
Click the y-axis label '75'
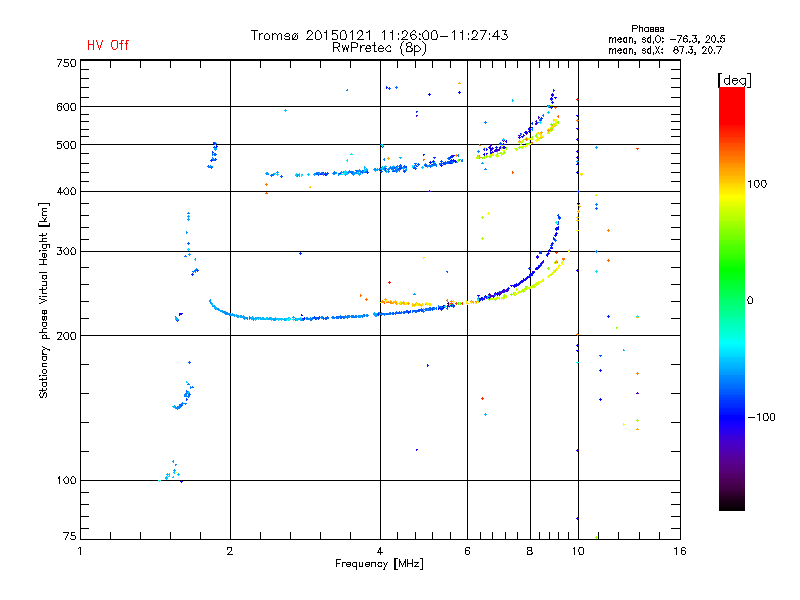point(70,536)
